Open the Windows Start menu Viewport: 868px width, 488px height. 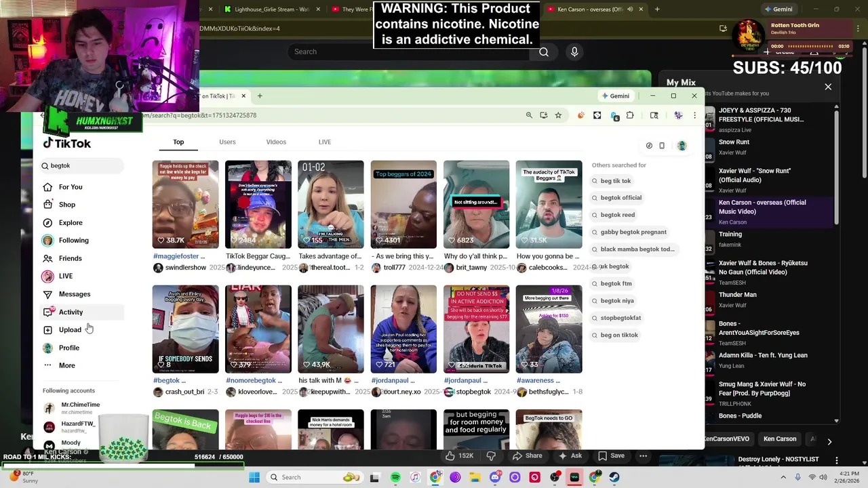click(x=254, y=477)
